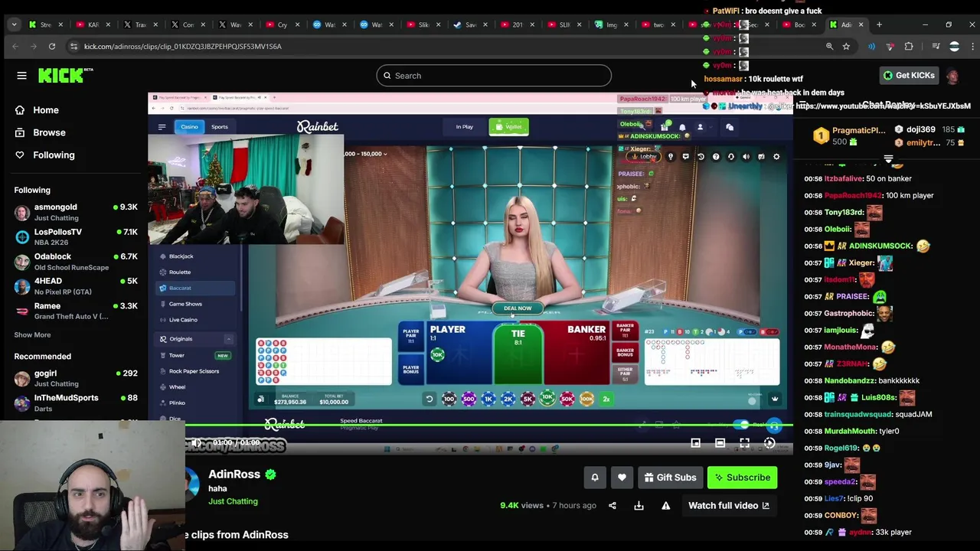Toggle fullscreen on the video player
The width and height of the screenshot is (980, 551).
click(744, 442)
